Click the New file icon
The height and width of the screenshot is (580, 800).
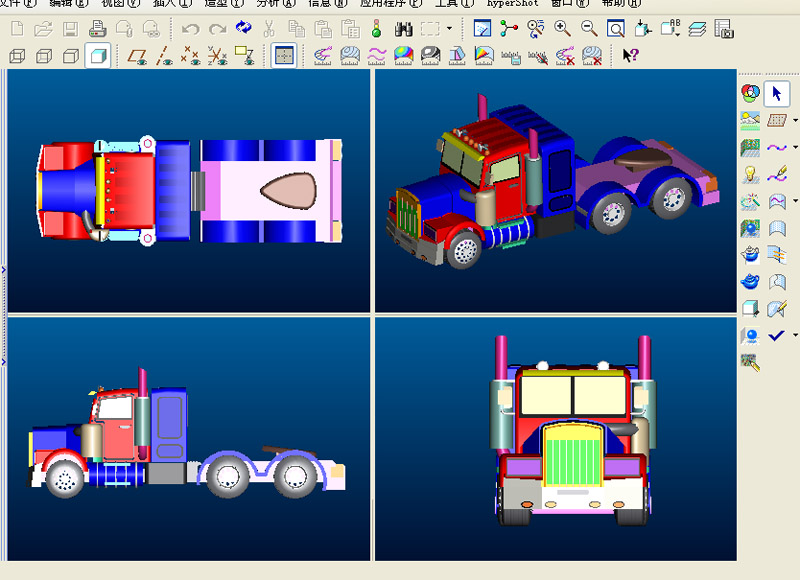point(17,29)
